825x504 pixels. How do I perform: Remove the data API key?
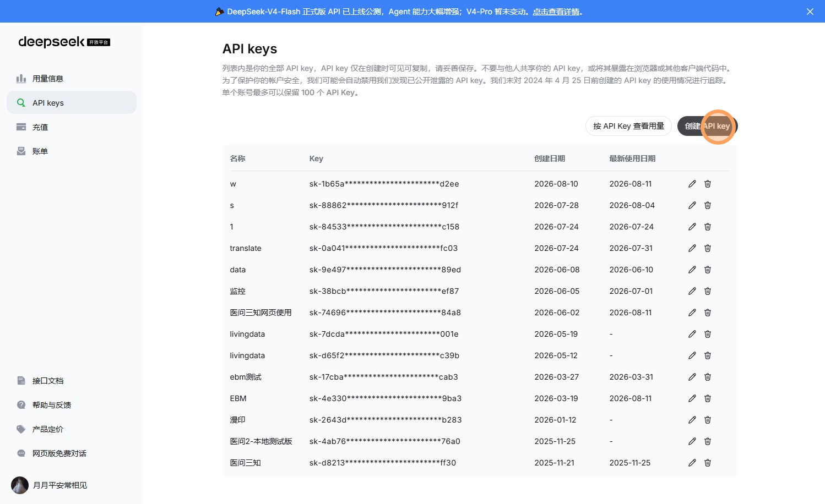[x=708, y=270]
